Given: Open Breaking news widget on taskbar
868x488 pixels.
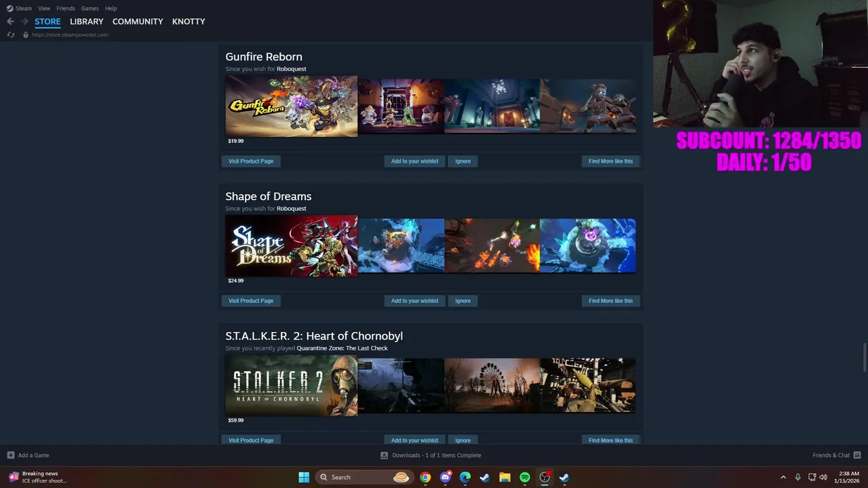Looking at the screenshot, I should click(x=38, y=477).
